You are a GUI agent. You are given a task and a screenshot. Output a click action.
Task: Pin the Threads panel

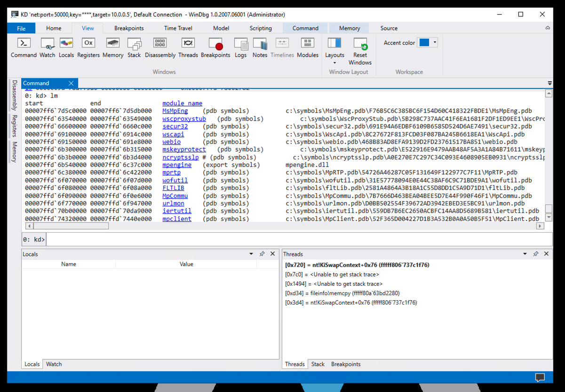pyautogui.click(x=535, y=254)
